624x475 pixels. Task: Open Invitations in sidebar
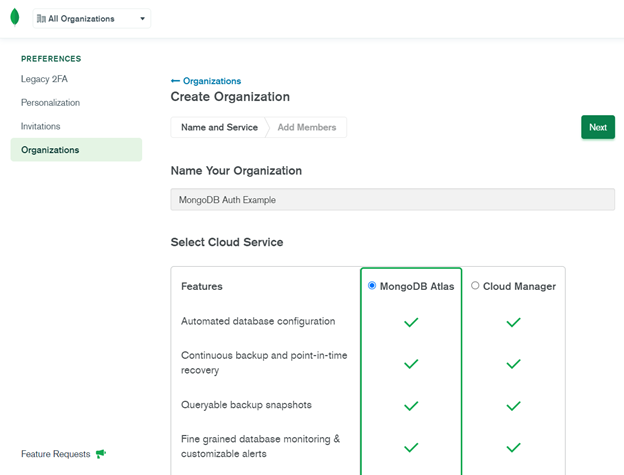point(41,126)
